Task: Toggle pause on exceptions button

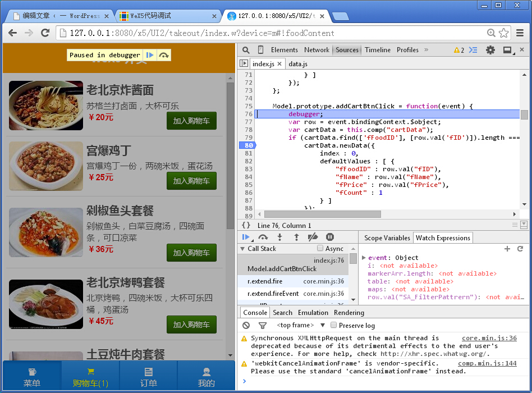Action: pos(330,237)
